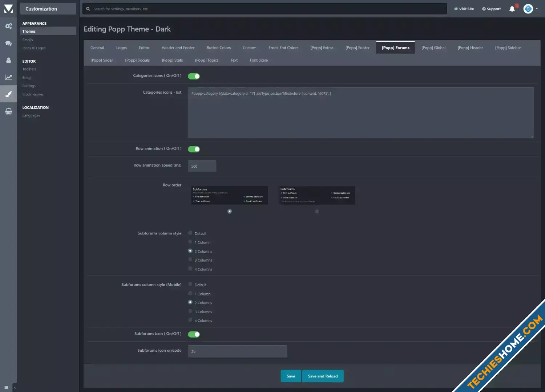Open the [Popp] Sidebar tab
This screenshot has height=392, width=545.
click(508, 48)
